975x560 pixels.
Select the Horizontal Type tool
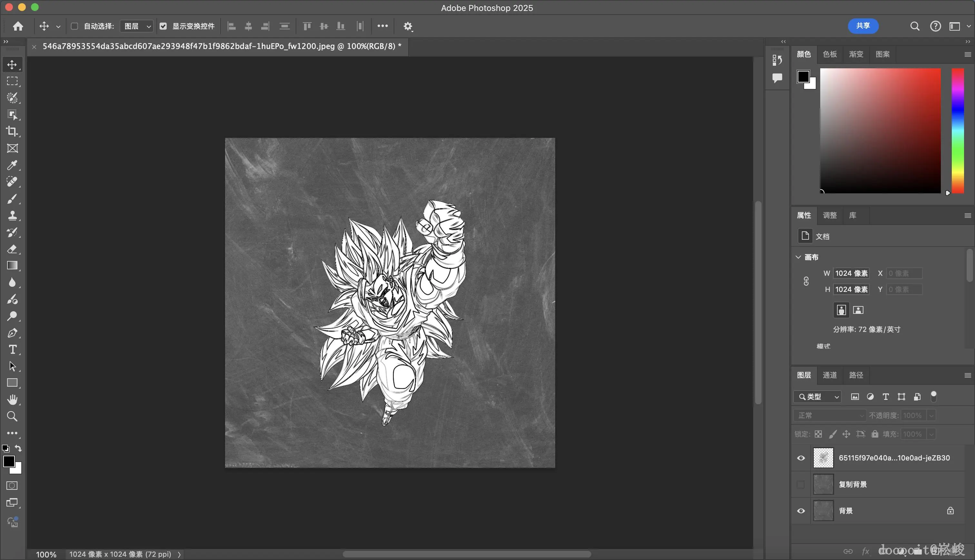coord(12,349)
